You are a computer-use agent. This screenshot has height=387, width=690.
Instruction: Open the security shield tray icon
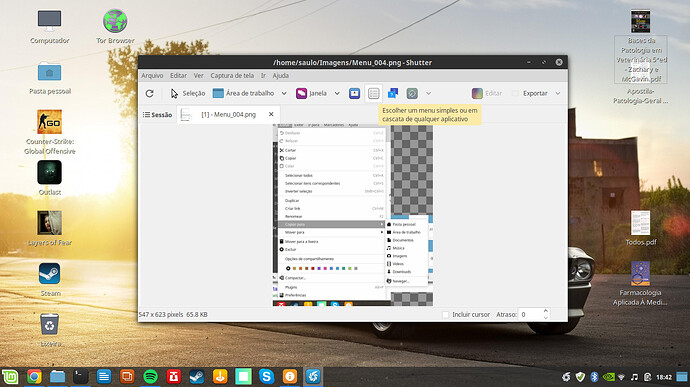[580, 377]
